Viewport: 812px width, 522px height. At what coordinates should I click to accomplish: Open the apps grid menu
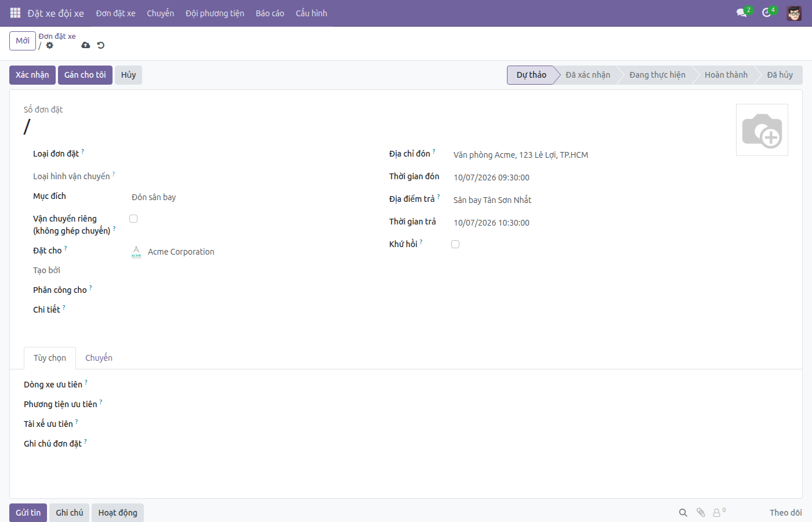pyautogui.click(x=16, y=13)
